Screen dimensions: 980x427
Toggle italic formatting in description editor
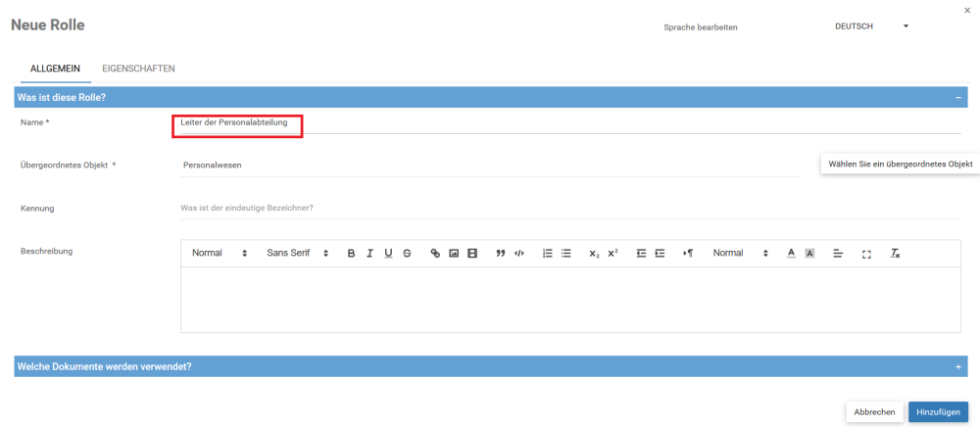pyautogui.click(x=370, y=254)
